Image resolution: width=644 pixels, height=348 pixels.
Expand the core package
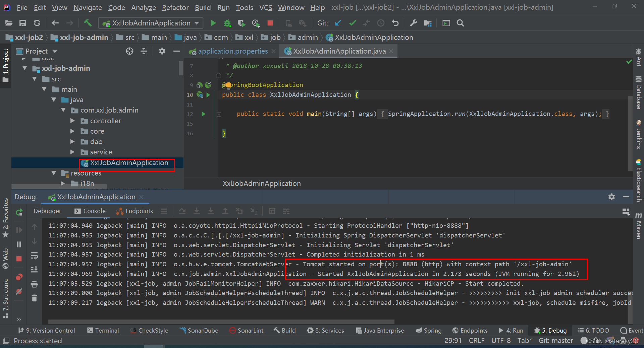tap(72, 131)
